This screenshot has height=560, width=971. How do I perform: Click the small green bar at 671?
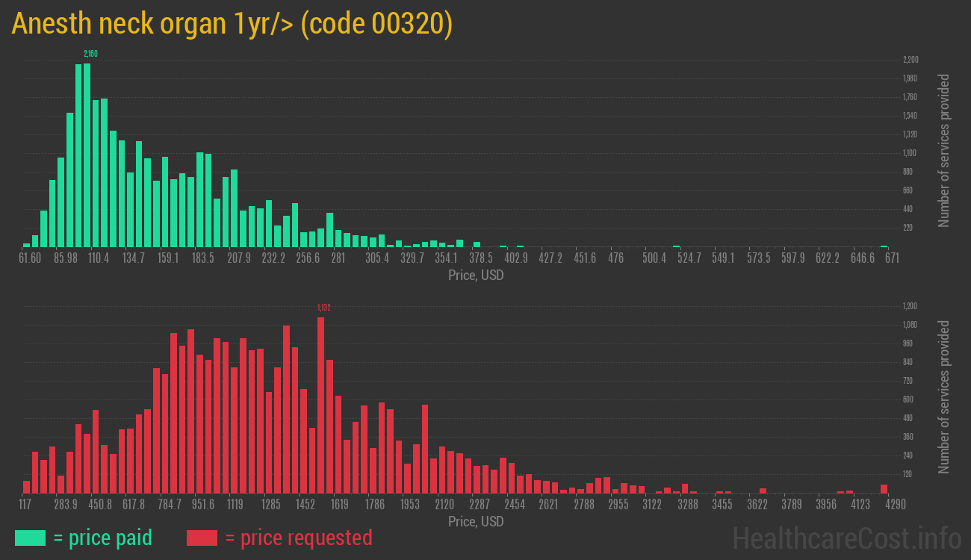884,246
